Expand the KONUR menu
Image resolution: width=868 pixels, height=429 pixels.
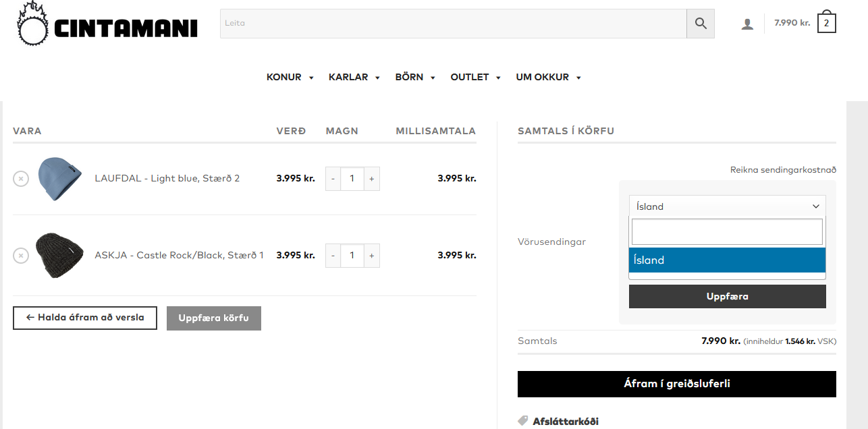click(x=290, y=78)
